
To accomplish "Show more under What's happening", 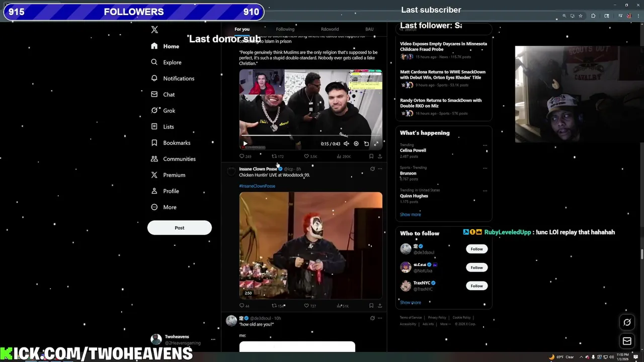I will tap(411, 215).
